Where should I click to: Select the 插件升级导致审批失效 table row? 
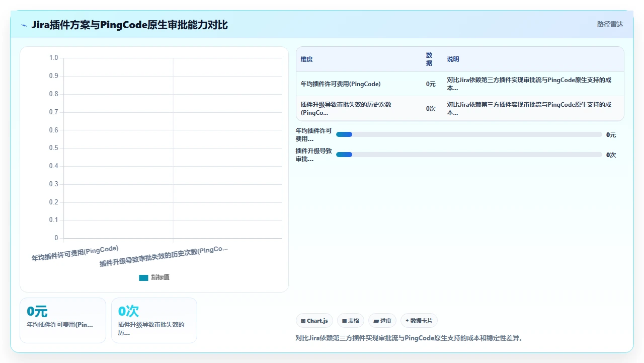[460, 109]
